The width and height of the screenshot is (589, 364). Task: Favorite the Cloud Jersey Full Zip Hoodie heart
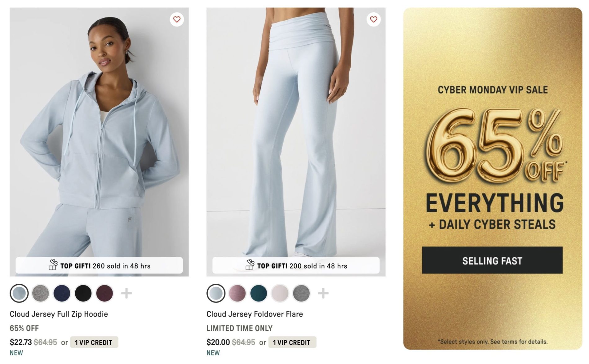(x=177, y=19)
